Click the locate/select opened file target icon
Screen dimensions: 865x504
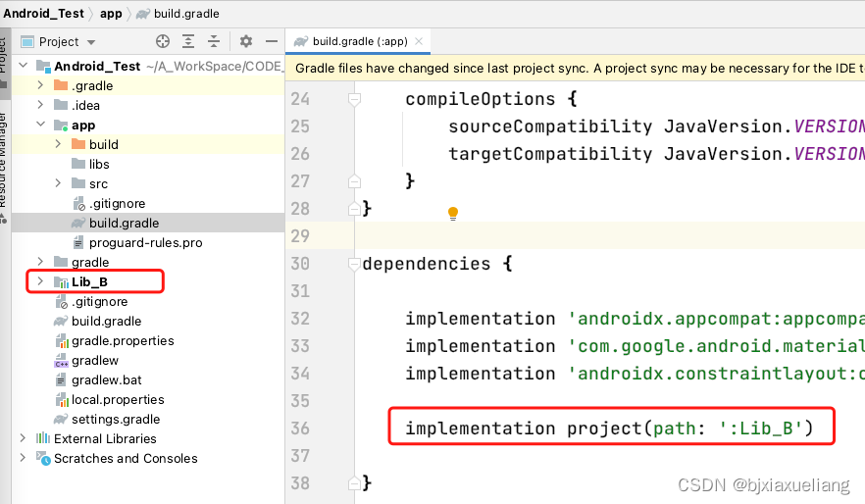coord(163,41)
